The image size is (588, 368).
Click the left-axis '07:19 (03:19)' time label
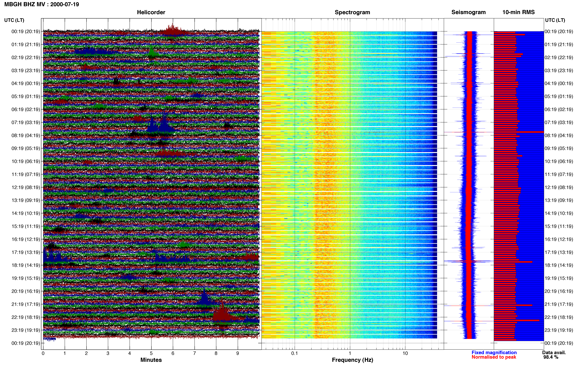point(26,122)
